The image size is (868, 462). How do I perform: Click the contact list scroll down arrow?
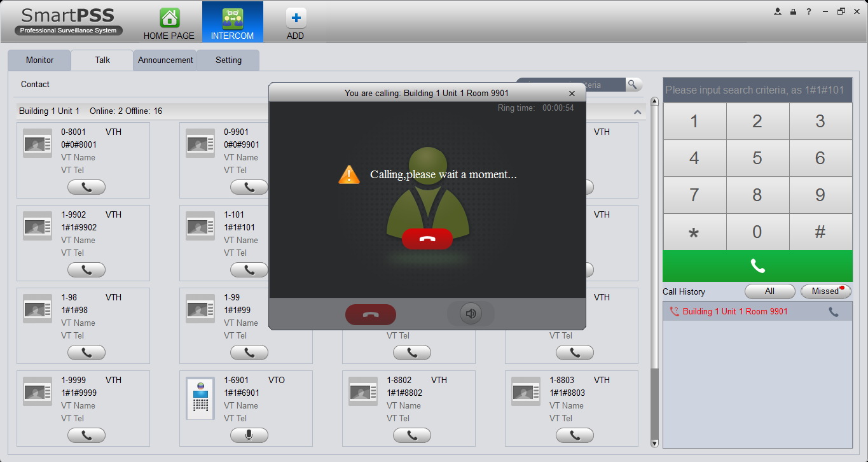654,443
